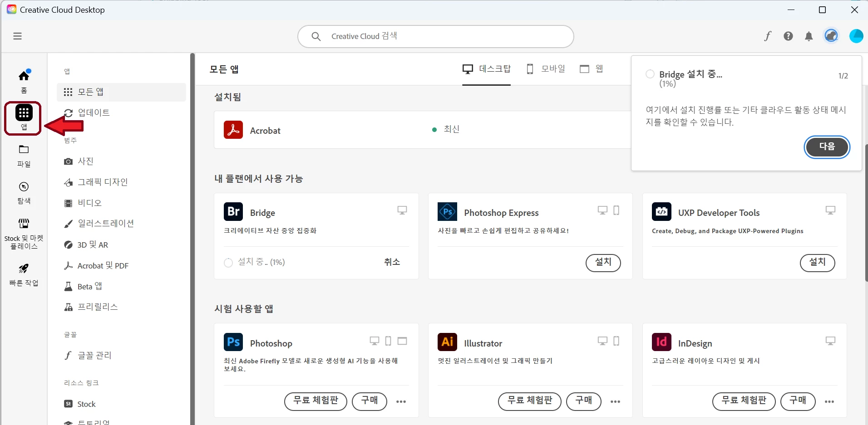Click 다음 in the tooltip popup
The height and width of the screenshot is (425, 868).
827,147
